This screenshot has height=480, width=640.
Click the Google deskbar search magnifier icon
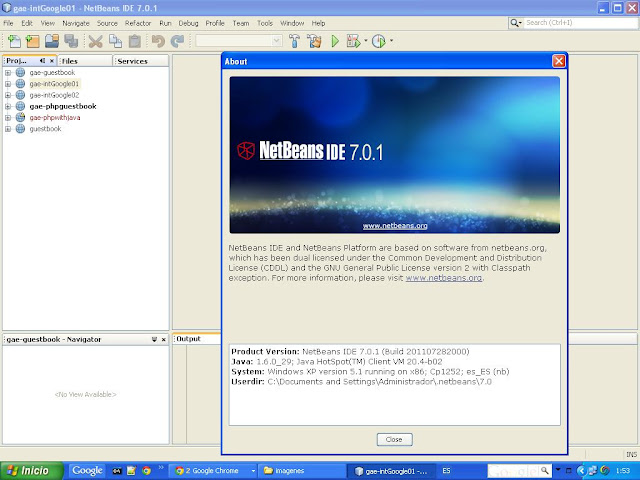click(x=544, y=471)
